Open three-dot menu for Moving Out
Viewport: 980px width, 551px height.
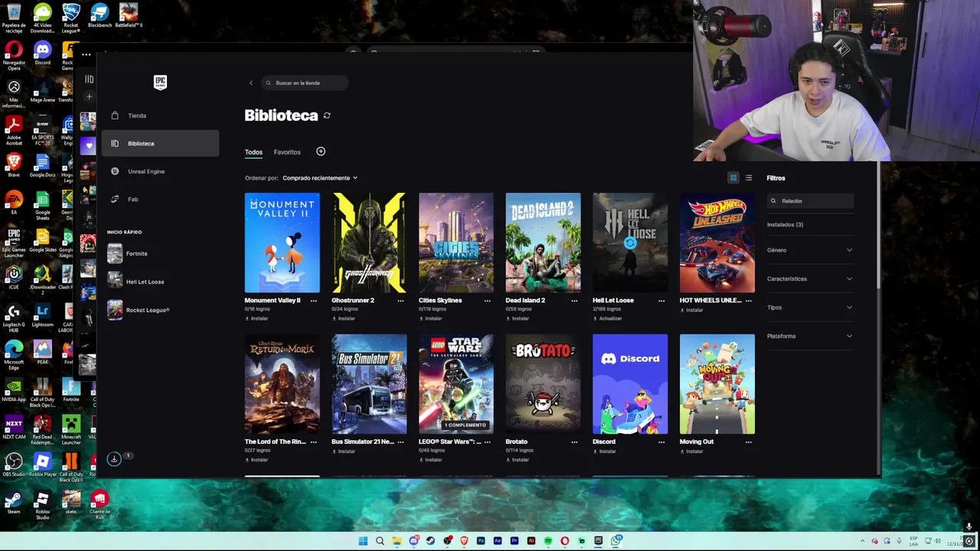748,442
